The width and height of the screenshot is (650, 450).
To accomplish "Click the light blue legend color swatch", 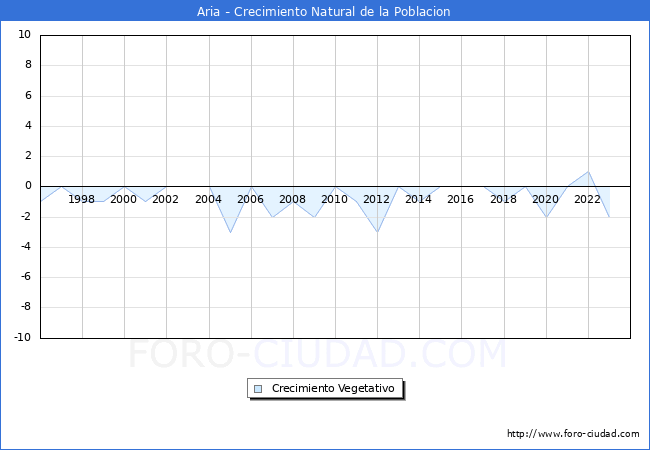I will click(258, 389).
